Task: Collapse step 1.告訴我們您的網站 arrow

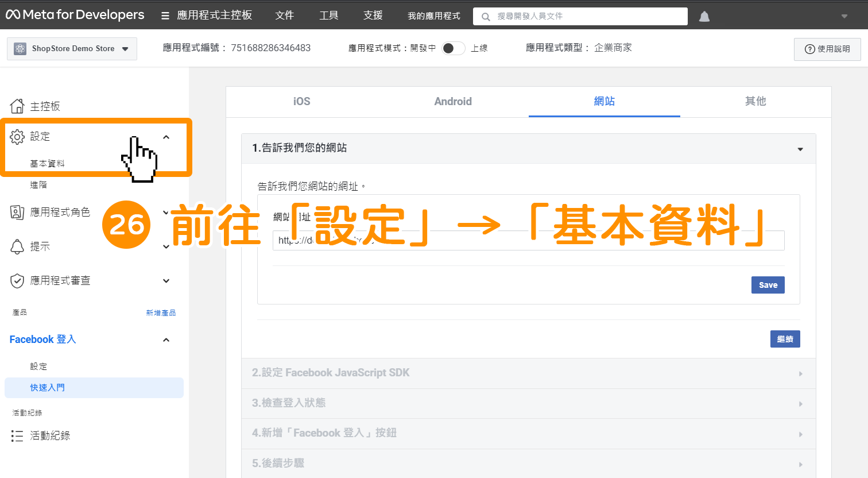Action: pos(800,149)
